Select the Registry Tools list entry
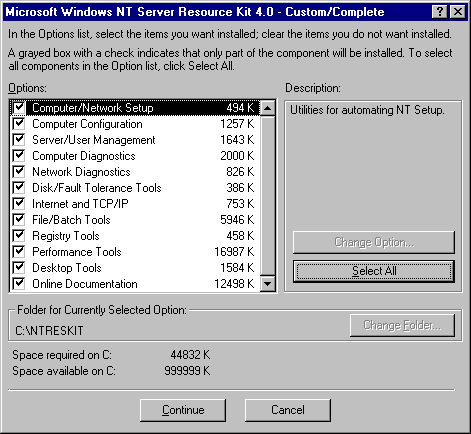Image resolution: width=471 pixels, height=434 pixels. (135, 236)
